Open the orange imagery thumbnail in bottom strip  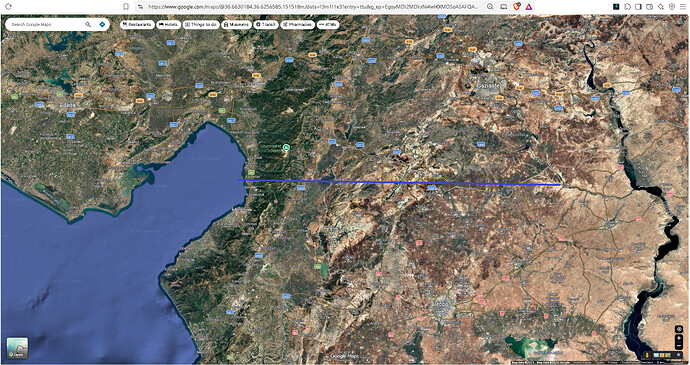662,355
